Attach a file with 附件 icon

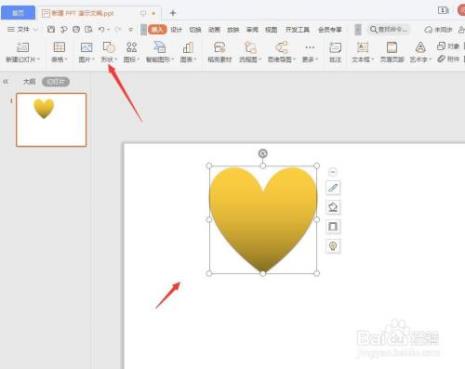tap(448, 59)
